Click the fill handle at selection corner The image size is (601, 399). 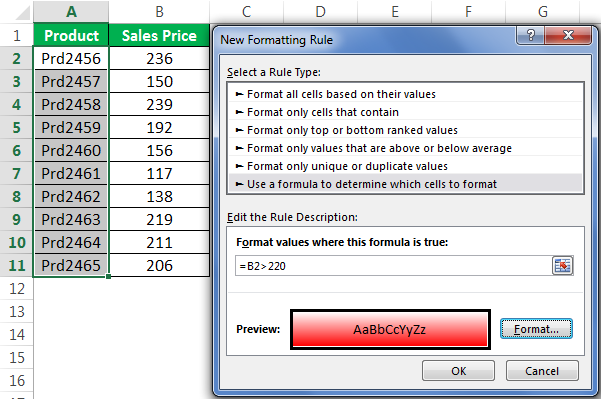[109, 276]
